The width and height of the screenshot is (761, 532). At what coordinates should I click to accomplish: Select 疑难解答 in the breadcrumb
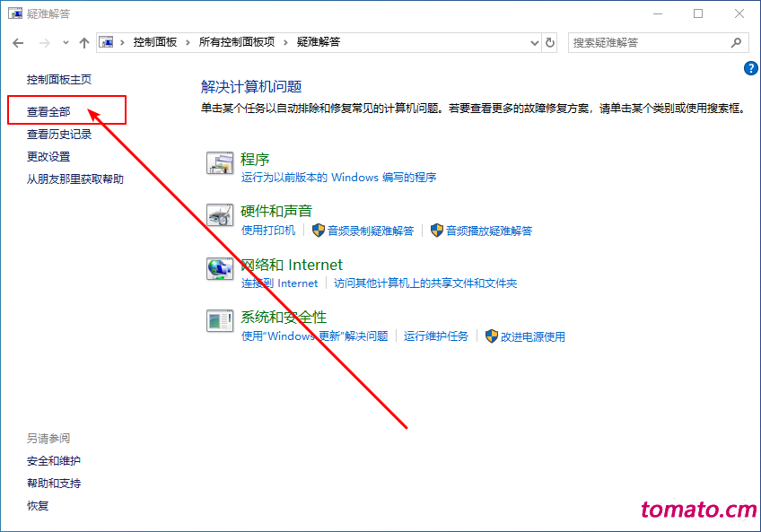click(x=319, y=42)
